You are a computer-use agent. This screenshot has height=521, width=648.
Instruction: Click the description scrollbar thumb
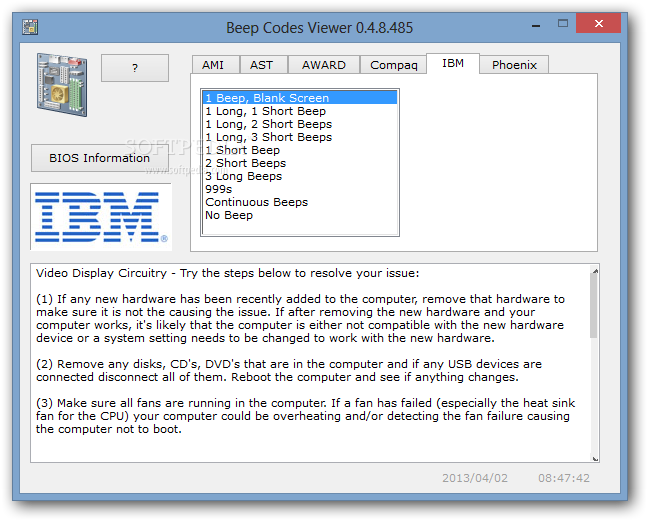click(x=594, y=305)
